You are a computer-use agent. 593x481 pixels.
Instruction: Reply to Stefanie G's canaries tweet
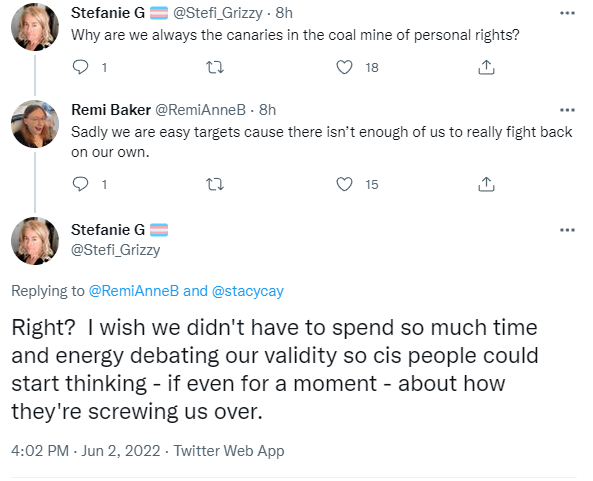coord(80,67)
